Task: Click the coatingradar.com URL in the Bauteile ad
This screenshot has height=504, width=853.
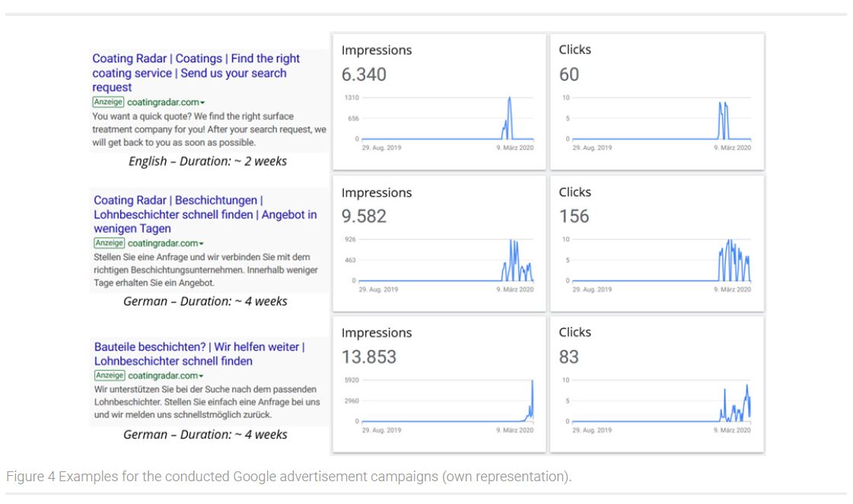Action: [163, 375]
